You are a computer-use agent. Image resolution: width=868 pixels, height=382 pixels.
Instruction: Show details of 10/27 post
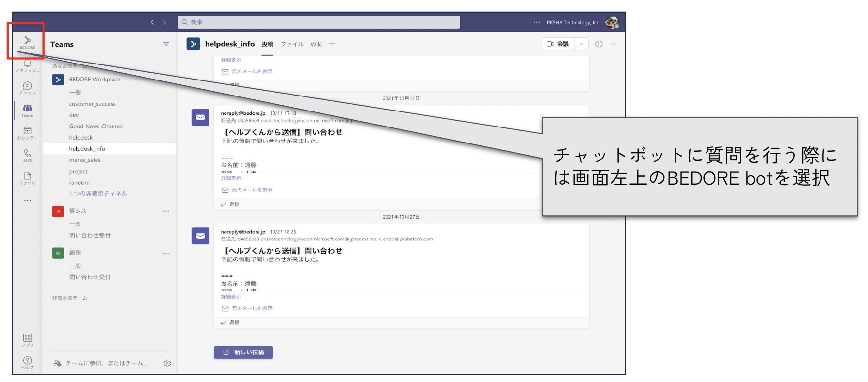231,296
